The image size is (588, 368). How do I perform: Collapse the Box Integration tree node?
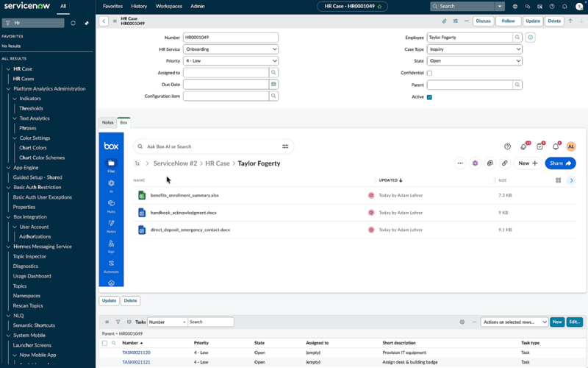tap(8, 217)
